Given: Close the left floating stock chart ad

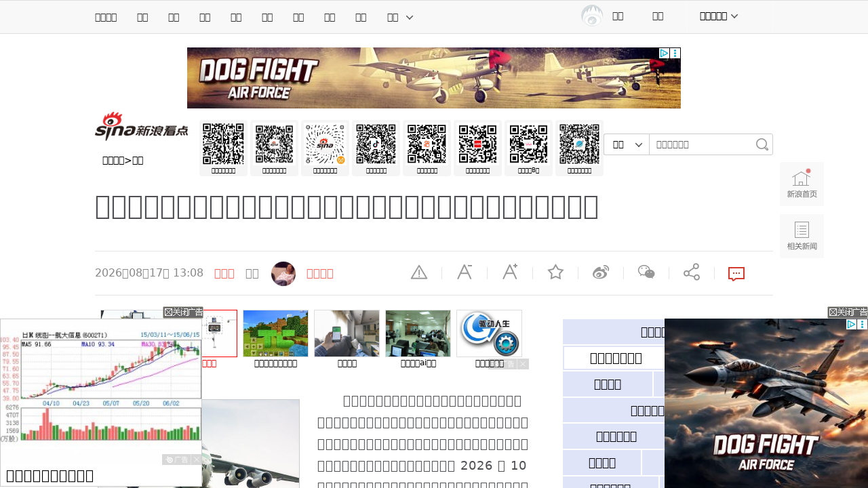Looking at the screenshot, I should click(x=183, y=312).
